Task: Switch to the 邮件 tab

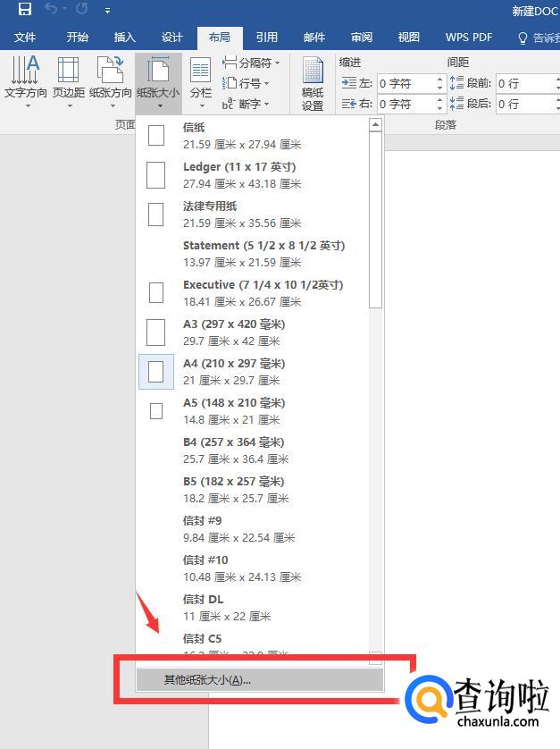Action: [x=314, y=38]
